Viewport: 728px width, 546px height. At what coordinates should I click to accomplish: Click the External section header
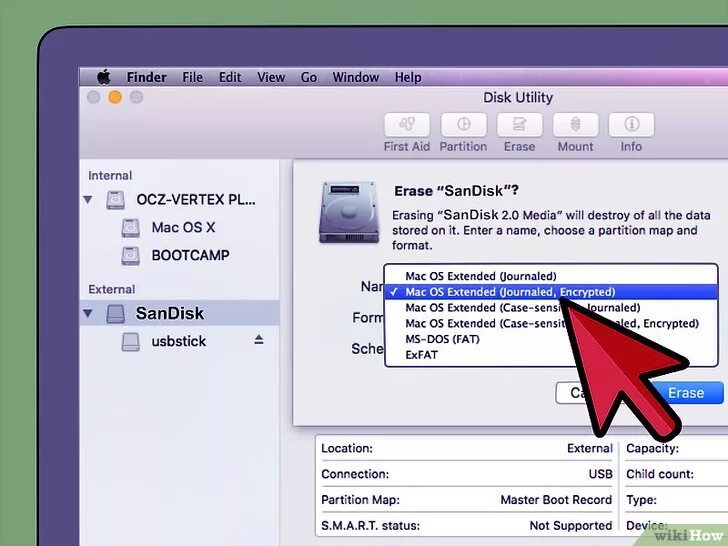pyautogui.click(x=111, y=289)
